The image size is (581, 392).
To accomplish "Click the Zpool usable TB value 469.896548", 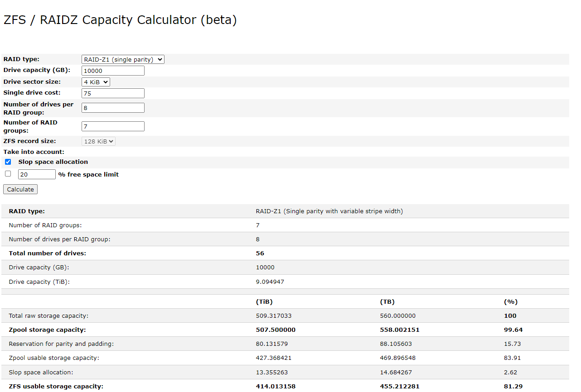I will click(397, 358).
